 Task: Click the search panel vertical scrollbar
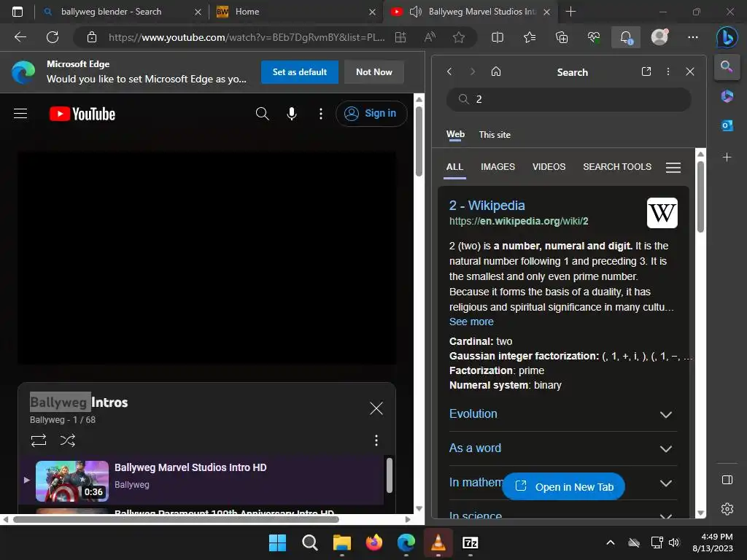click(700, 197)
